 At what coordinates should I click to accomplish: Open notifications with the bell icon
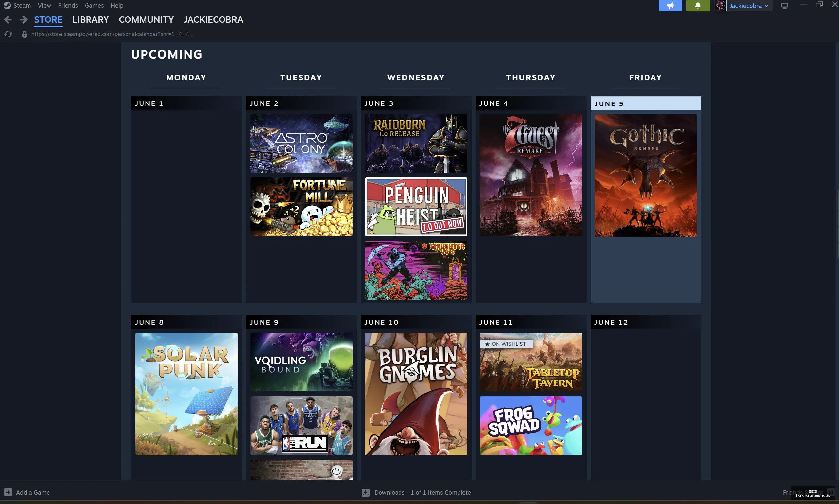pyautogui.click(x=698, y=6)
